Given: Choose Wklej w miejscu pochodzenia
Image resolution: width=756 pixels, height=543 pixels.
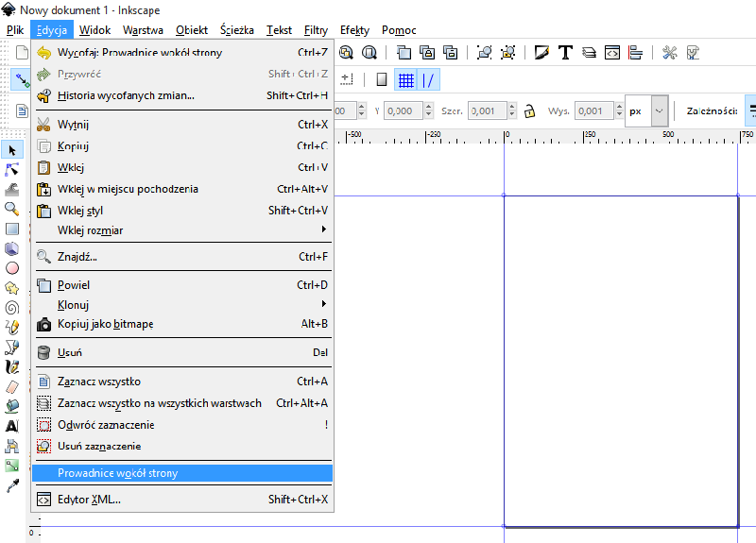Looking at the screenshot, I should [182, 189].
